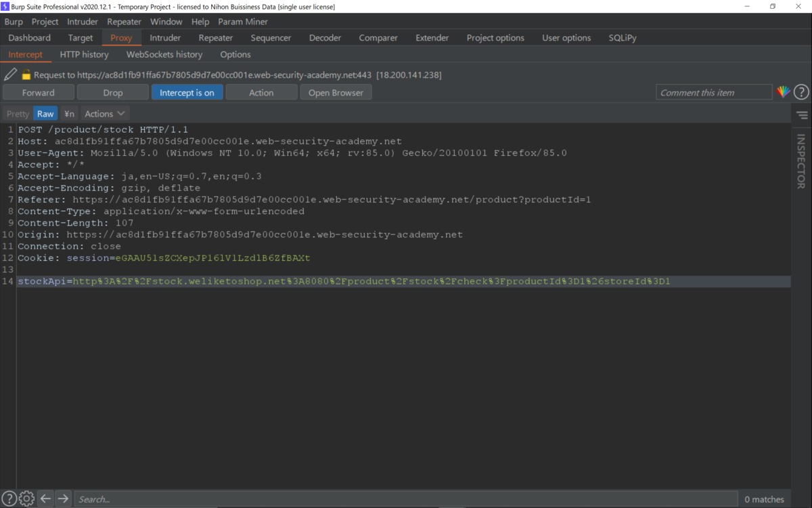812x508 pixels.
Task: Click the Origin header line
Action: point(240,234)
